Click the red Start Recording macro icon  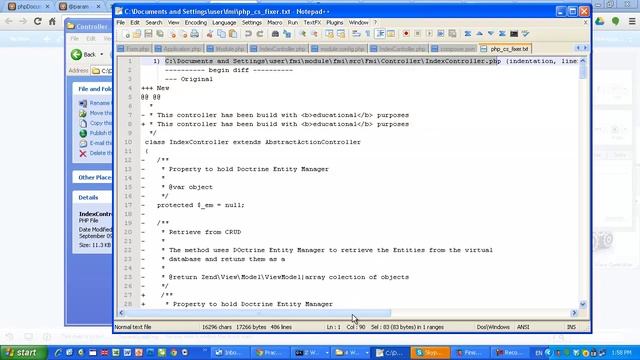pyautogui.click(x=406, y=34)
